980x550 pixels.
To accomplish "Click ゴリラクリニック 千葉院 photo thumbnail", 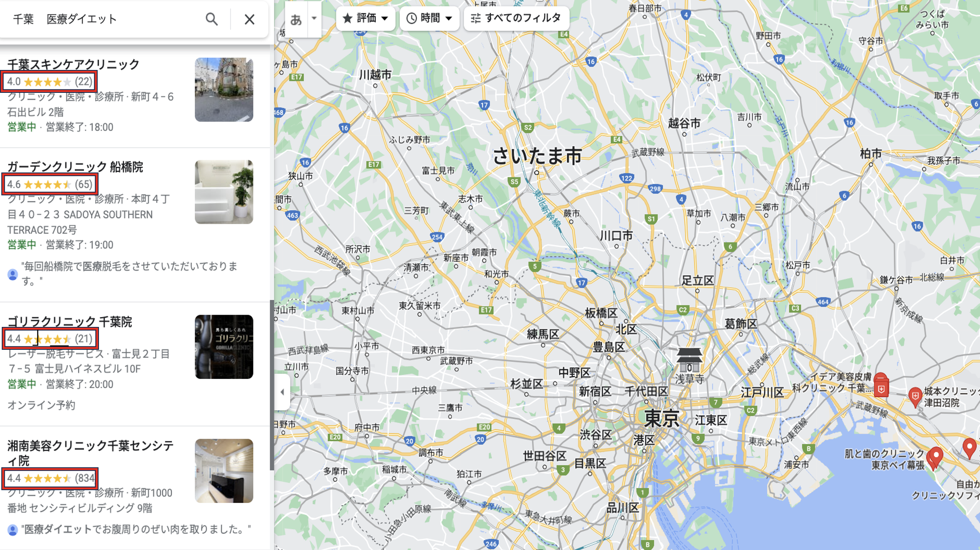I will coord(224,347).
